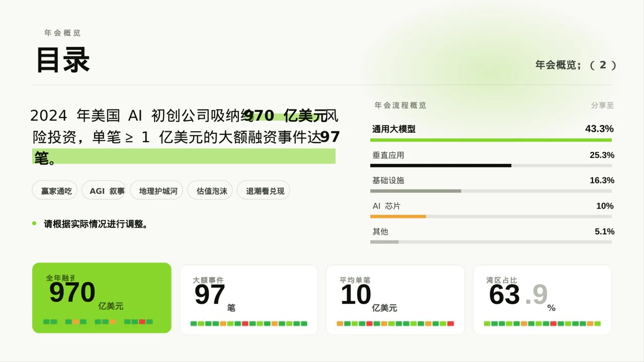Image resolution: width=644 pixels, height=362 pixels.
Task: Click the 垂直应用 black progress bar
Action: [x=441, y=165]
